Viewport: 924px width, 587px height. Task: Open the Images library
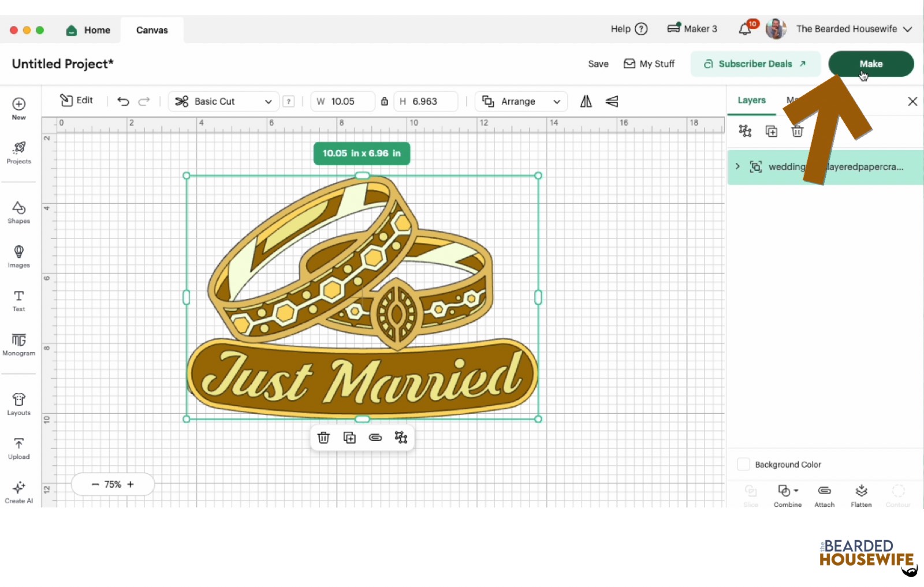coord(18,256)
